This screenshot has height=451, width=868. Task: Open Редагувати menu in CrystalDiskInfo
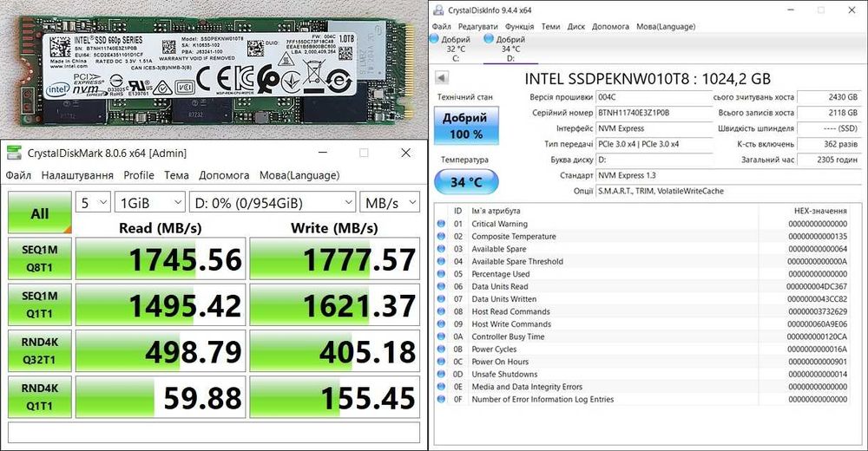[477, 27]
